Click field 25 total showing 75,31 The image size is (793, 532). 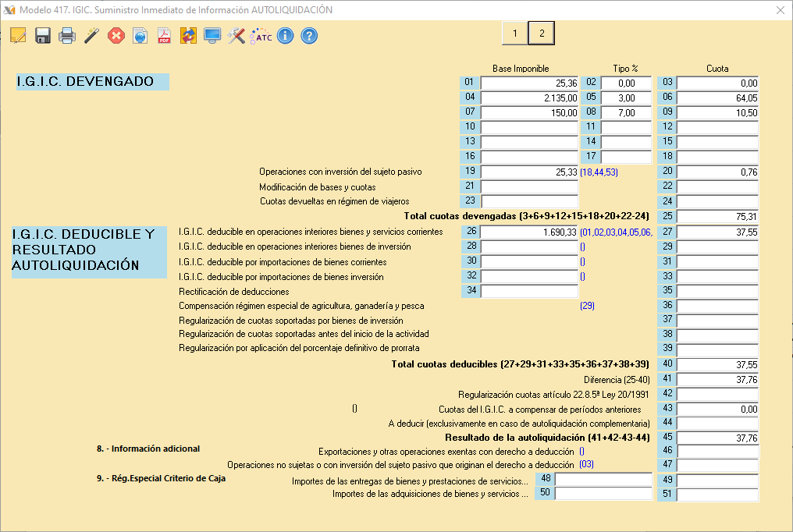[x=717, y=216]
